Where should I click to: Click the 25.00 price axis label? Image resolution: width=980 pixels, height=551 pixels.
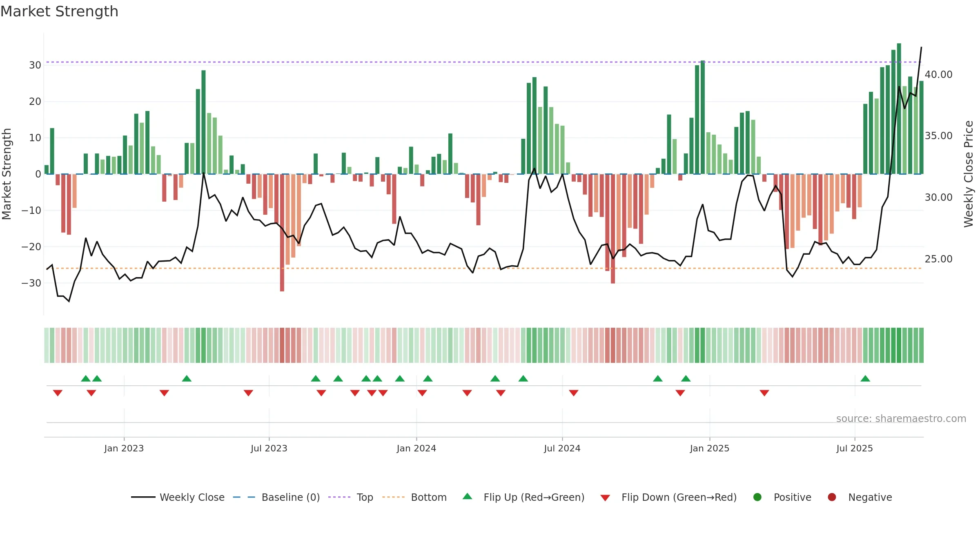(938, 259)
